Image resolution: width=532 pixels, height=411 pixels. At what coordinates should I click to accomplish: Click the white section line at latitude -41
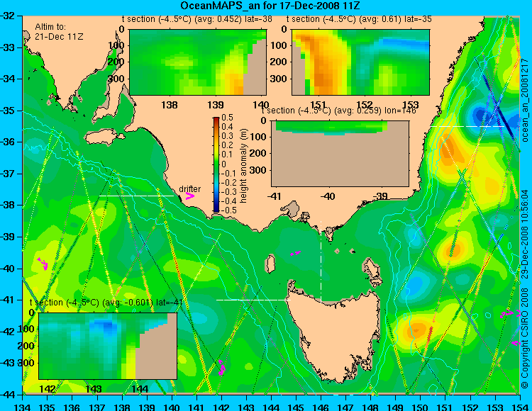pos(253,300)
